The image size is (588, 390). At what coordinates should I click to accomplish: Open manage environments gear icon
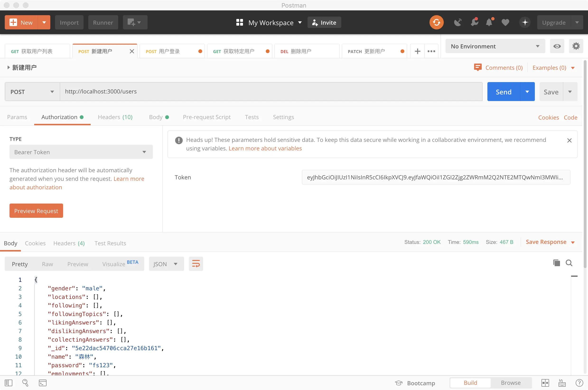click(x=576, y=46)
